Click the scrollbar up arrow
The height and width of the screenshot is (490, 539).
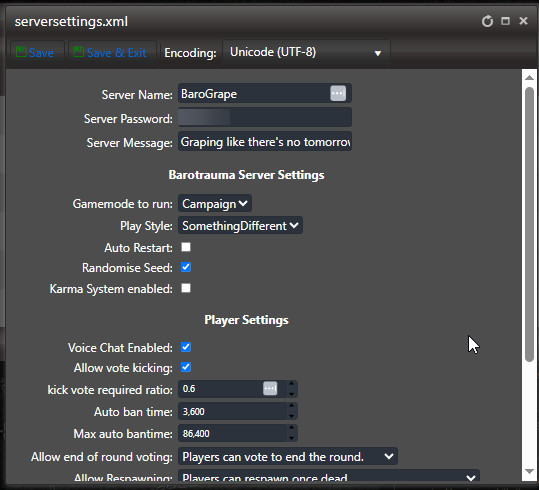click(529, 78)
